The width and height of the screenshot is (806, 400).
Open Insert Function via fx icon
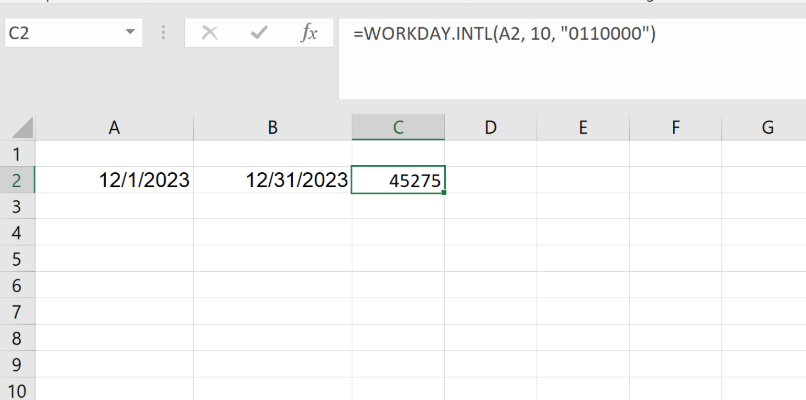click(x=310, y=33)
